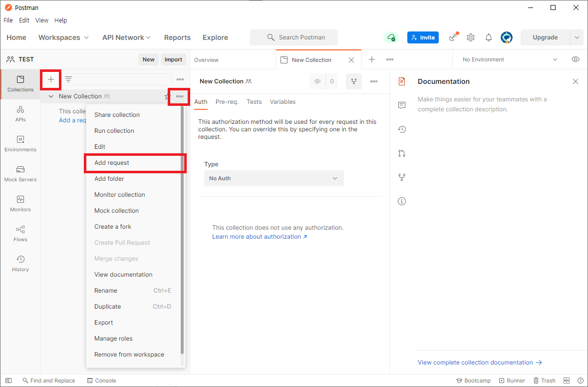Click the New button

coord(149,59)
